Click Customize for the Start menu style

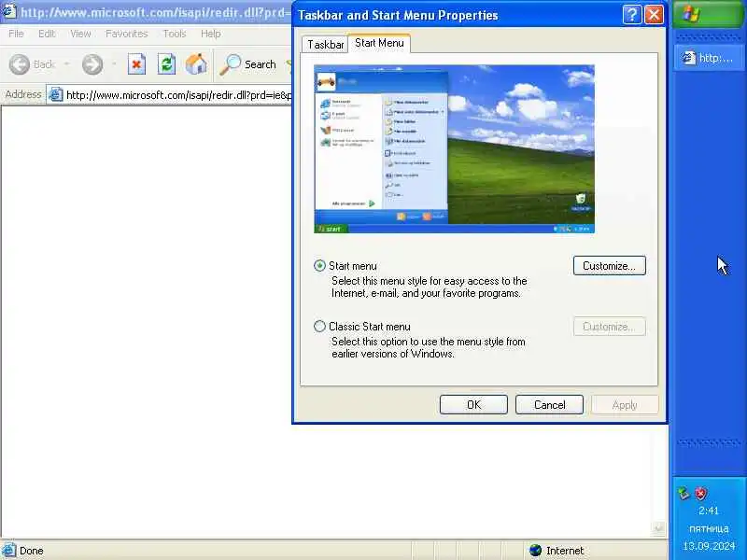click(x=610, y=266)
